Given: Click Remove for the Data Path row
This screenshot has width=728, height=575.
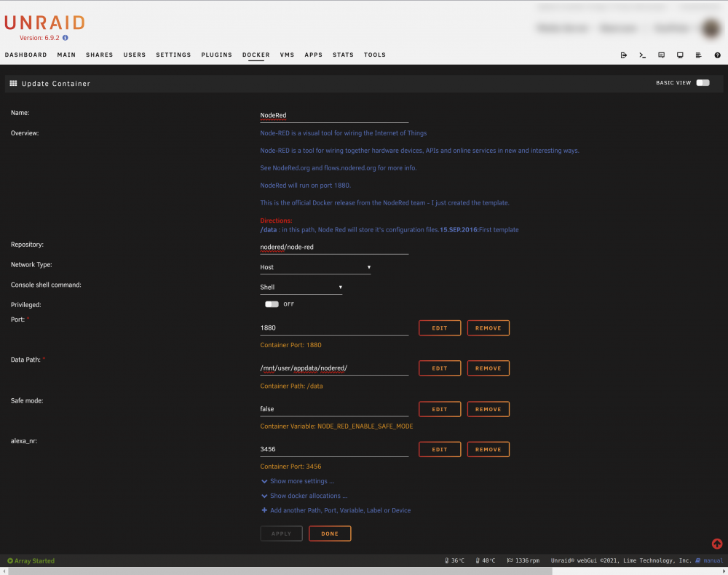Looking at the screenshot, I should (488, 368).
